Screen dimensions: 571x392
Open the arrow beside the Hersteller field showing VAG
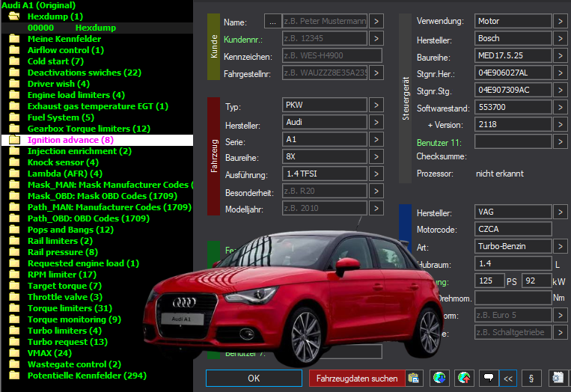tap(561, 212)
